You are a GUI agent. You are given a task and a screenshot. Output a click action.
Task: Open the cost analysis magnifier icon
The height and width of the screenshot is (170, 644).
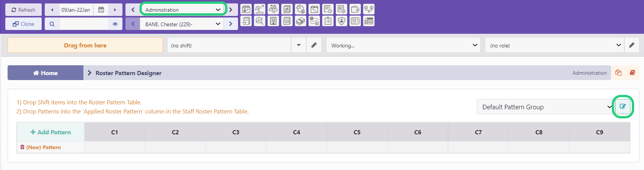(x=260, y=21)
